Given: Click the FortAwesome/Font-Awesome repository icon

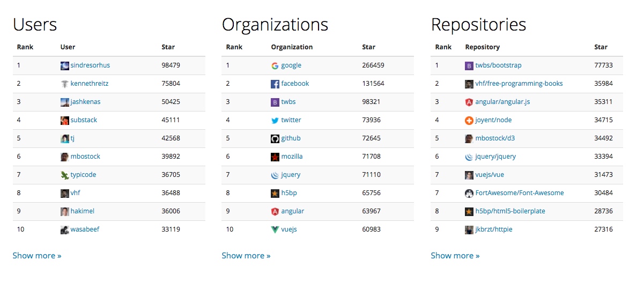Looking at the screenshot, I should point(469,193).
